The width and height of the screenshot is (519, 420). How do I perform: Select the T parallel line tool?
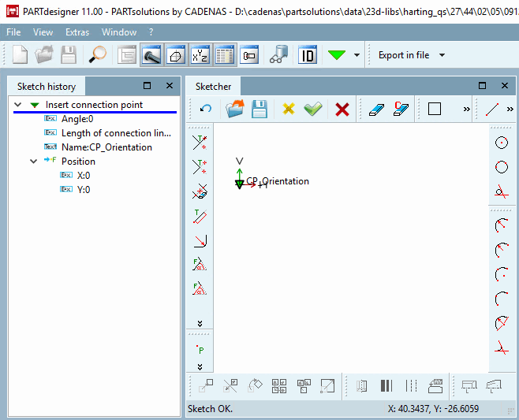click(x=200, y=216)
